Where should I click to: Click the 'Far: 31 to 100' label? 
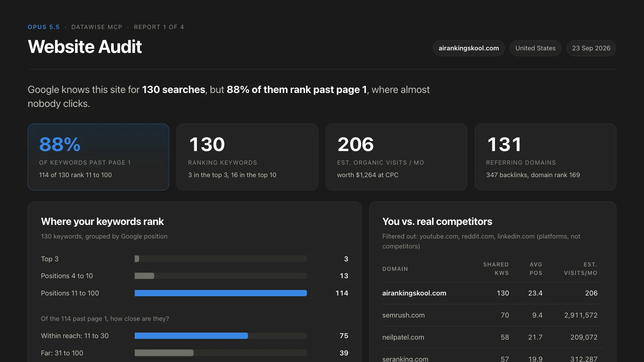[62, 353]
